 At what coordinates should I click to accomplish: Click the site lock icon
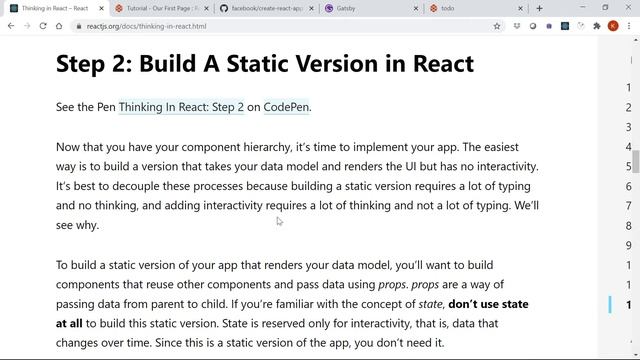(x=78, y=26)
